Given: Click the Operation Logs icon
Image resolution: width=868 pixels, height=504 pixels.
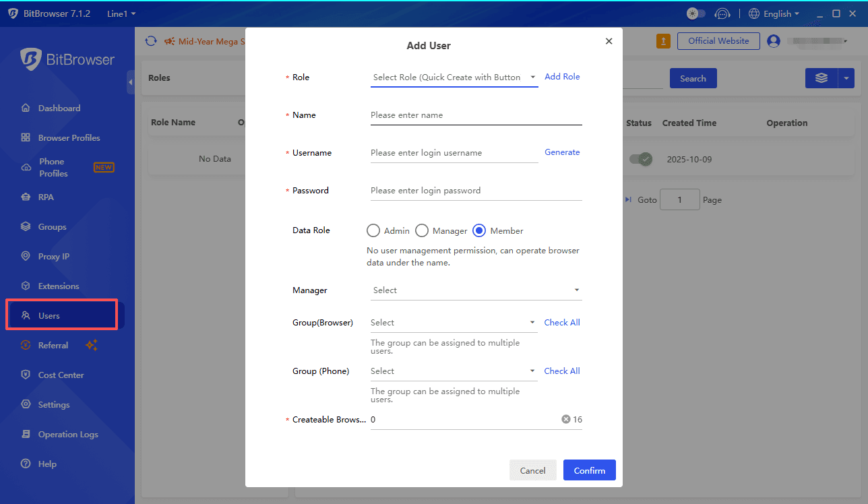Looking at the screenshot, I should tap(26, 434).
